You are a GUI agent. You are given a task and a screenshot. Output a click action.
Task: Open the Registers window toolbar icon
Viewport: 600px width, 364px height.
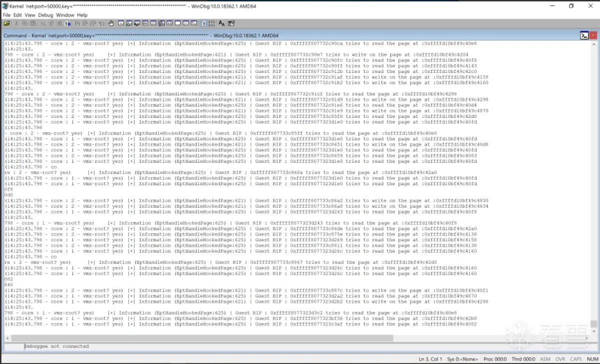tap(145, 23)
